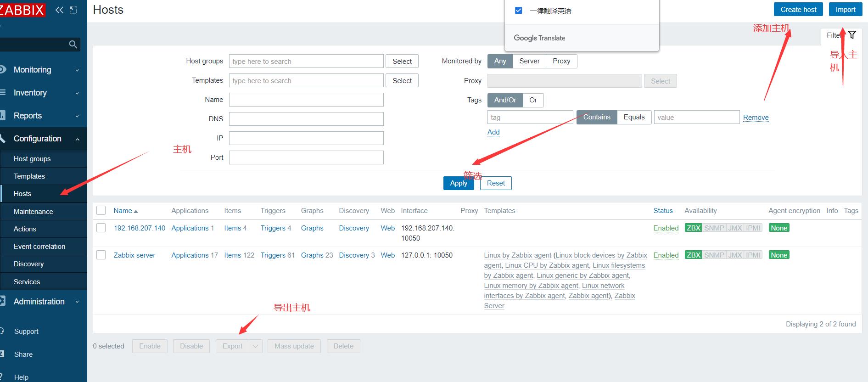The image size is (868, 382).
Task: Click Select next to Host groups
Action: [x=402, y=62]
